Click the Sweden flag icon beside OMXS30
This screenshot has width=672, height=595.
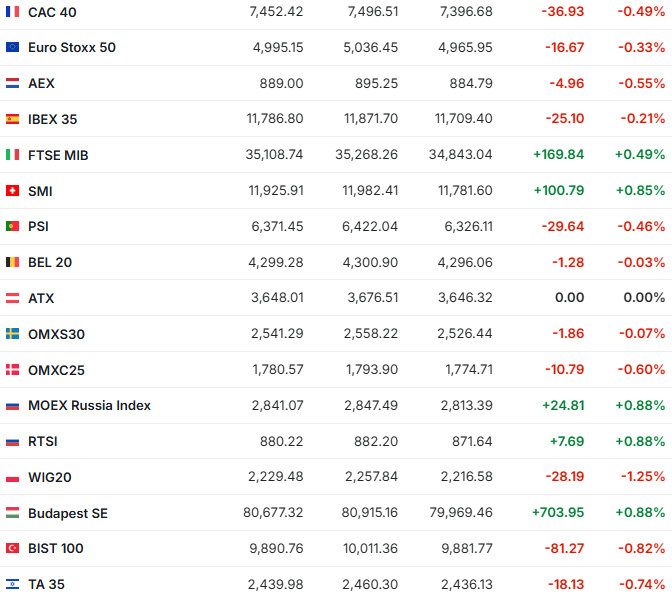12,334
